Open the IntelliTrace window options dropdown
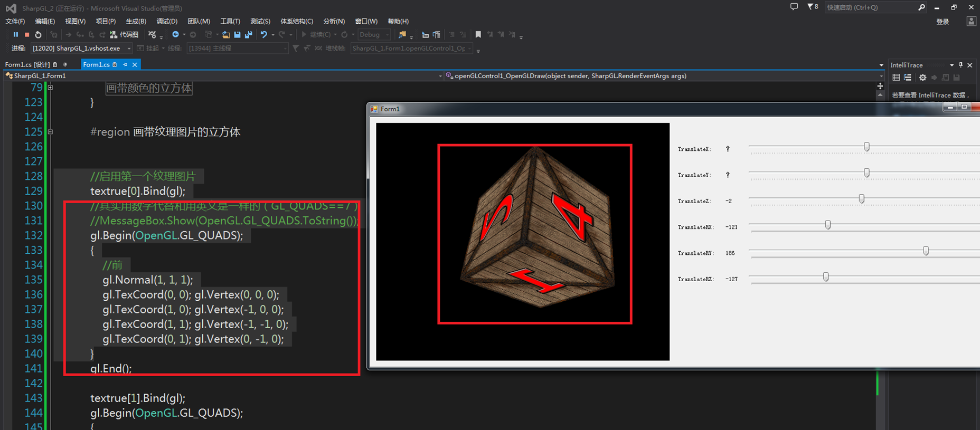This screenshot has height=430, width=980. click(951, 65)
